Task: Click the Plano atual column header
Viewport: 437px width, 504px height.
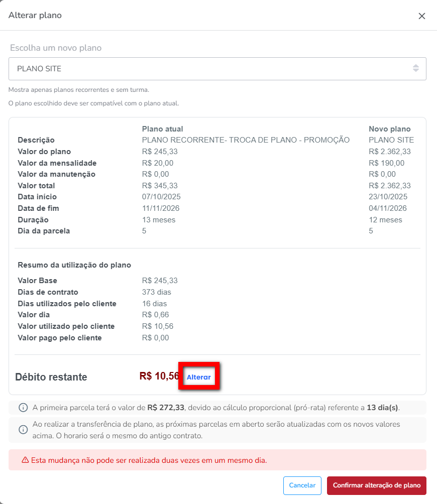Action: 162,129
